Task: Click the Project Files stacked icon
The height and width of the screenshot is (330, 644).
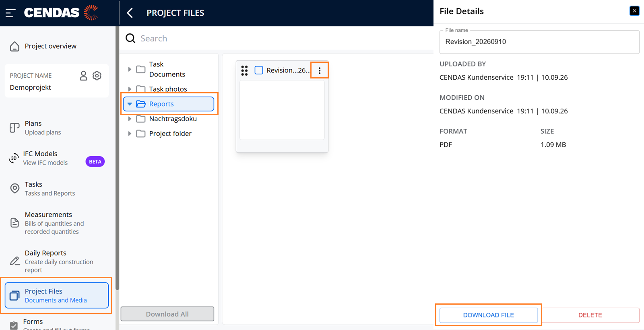Action: pyautogui.click(x=14, y=295)
